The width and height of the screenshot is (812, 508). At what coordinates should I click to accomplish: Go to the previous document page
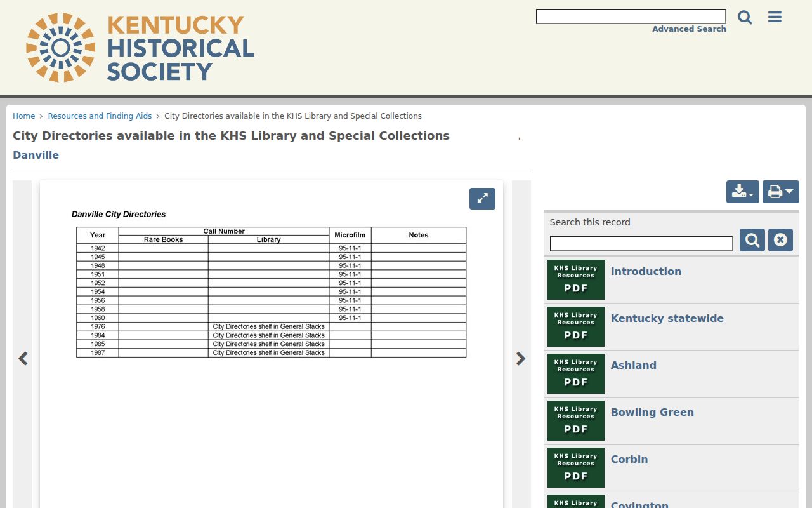(x=23, y=359)
